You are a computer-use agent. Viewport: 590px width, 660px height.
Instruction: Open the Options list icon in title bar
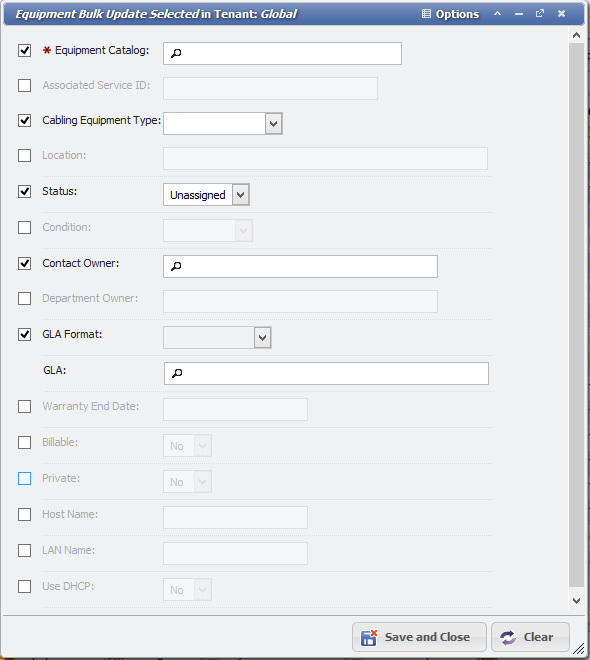pos(426,14)
